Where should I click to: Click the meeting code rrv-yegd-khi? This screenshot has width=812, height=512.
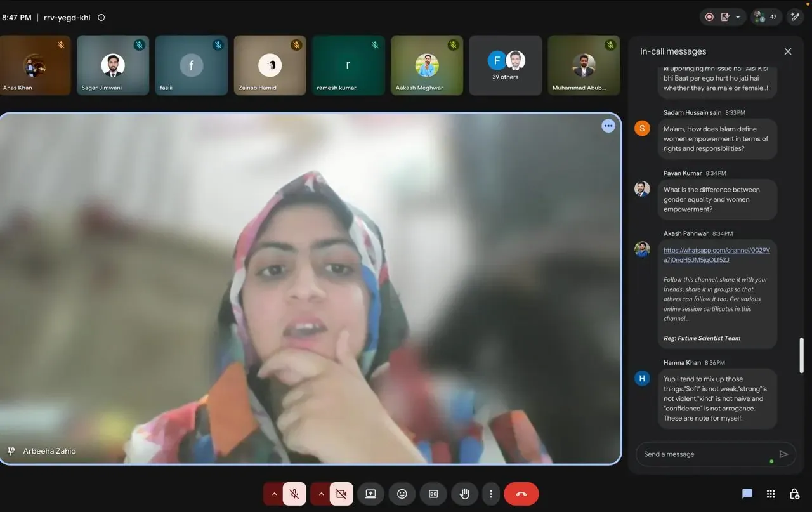(x=67, y=18)
